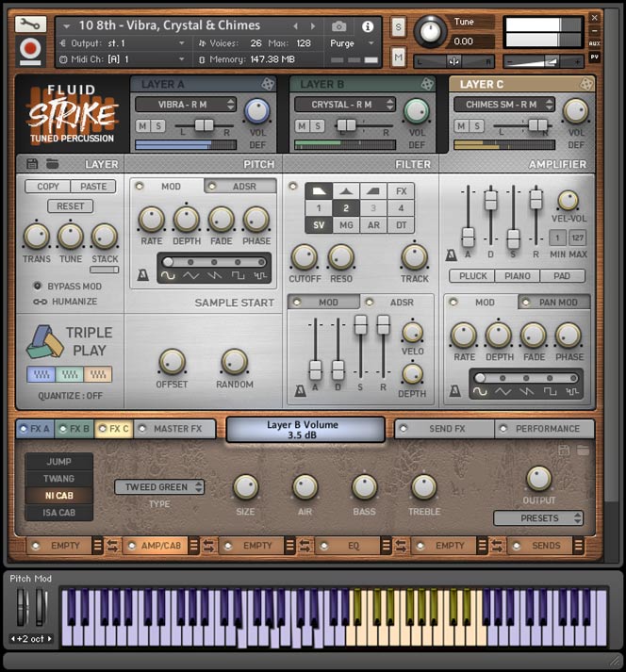
Task: Select the TWANG amp model
Action: [58, 479]
